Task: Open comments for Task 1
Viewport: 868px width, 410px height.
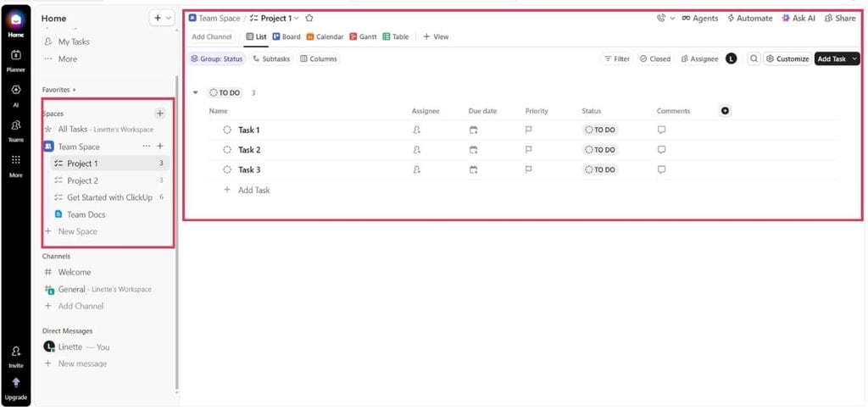Action: (x=661, y=130)
